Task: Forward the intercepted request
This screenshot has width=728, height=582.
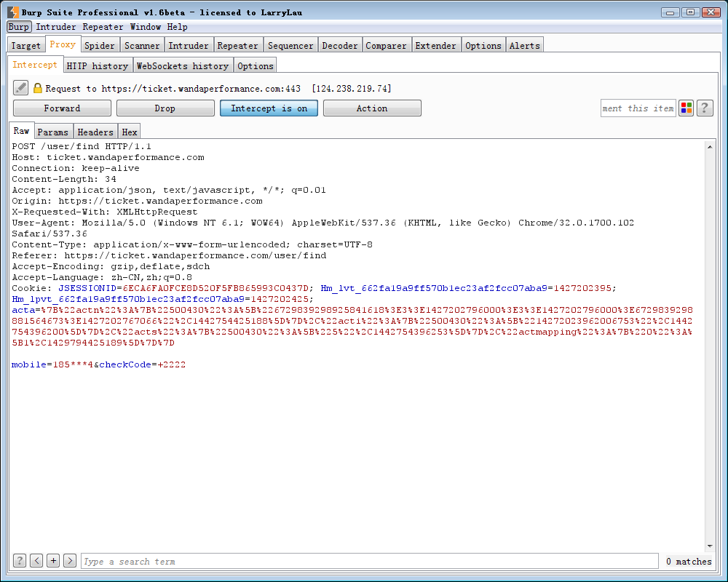Action: [62, 108]
